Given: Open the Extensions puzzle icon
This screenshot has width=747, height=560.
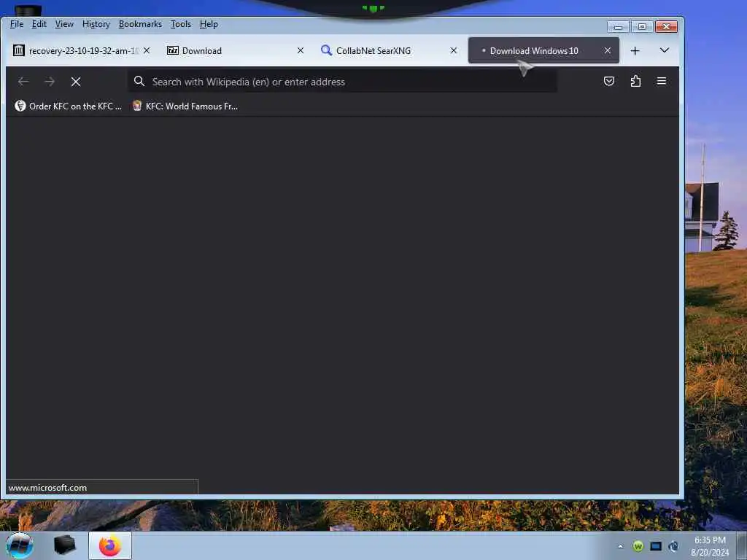Looking at the screenshot, I should pyautogui.click(x=635, y=82).
